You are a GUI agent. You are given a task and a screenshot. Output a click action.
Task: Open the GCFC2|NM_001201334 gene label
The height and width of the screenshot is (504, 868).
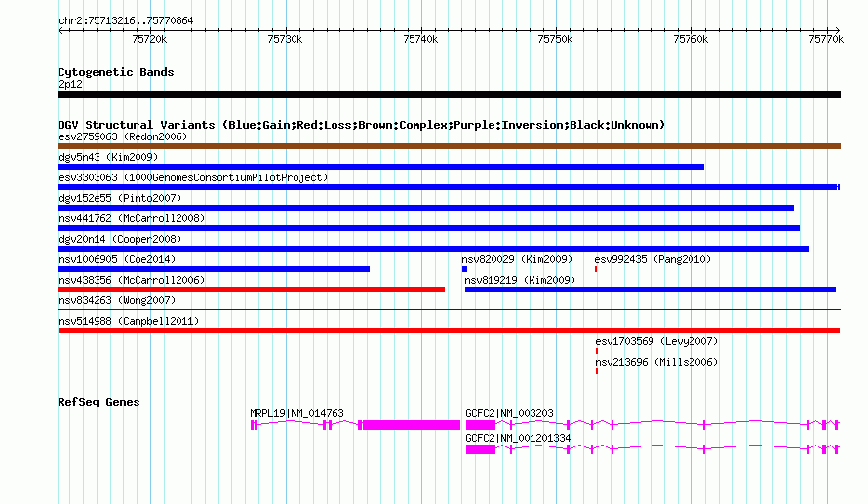(x=518, y=438)
